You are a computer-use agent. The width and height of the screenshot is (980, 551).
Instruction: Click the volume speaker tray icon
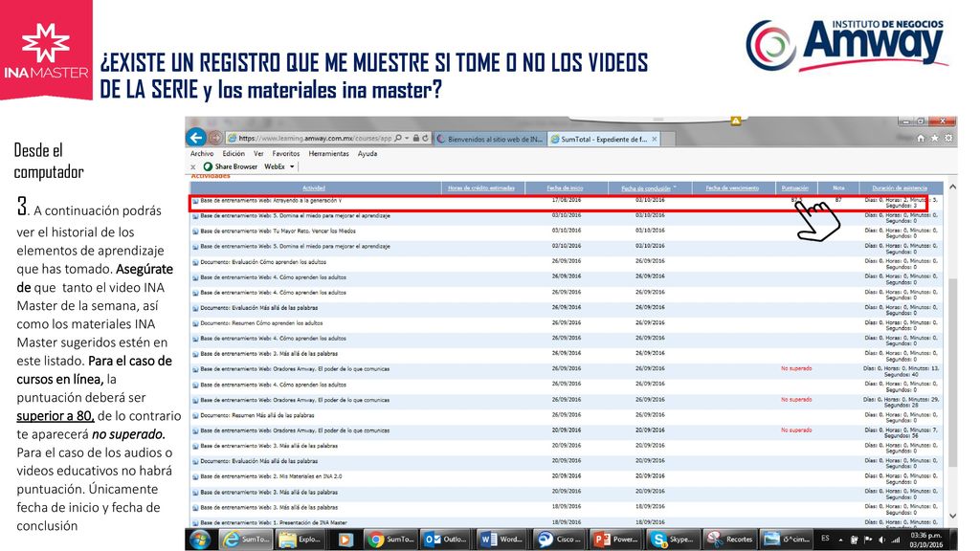tap(881, 540)
